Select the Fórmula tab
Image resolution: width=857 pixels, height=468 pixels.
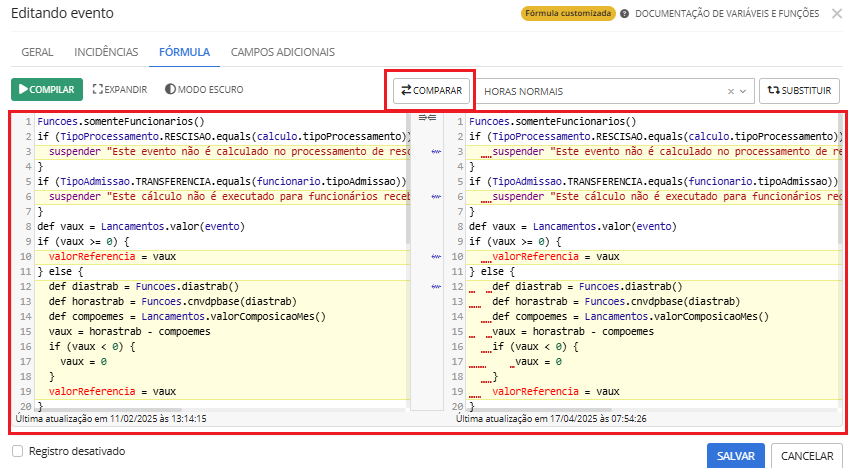tap(184, 52)
